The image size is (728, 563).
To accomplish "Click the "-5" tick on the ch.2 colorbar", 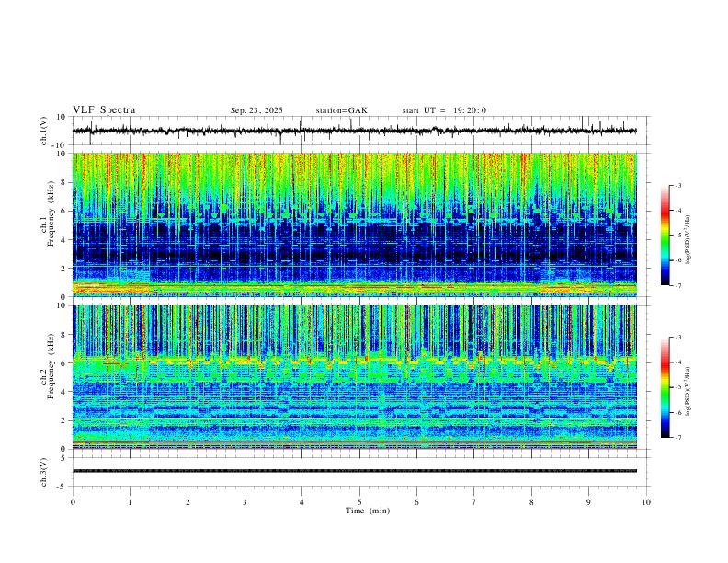I will (x=677, y=387).
